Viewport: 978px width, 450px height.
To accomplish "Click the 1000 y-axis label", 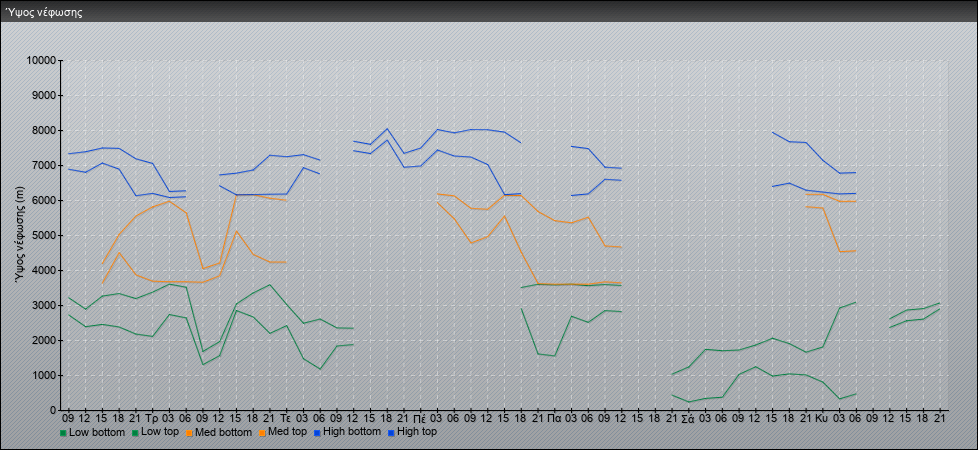I will tap(44, 375).
